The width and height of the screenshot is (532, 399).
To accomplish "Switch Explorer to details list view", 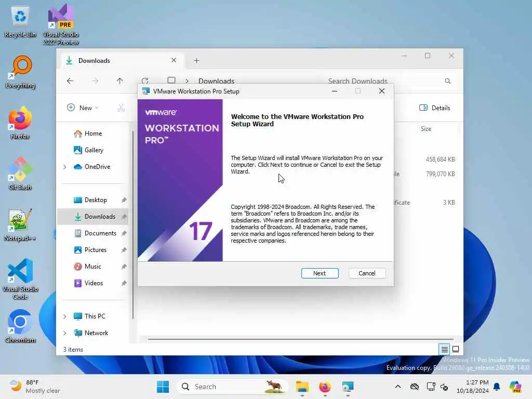I will click(x=444, y=349).
